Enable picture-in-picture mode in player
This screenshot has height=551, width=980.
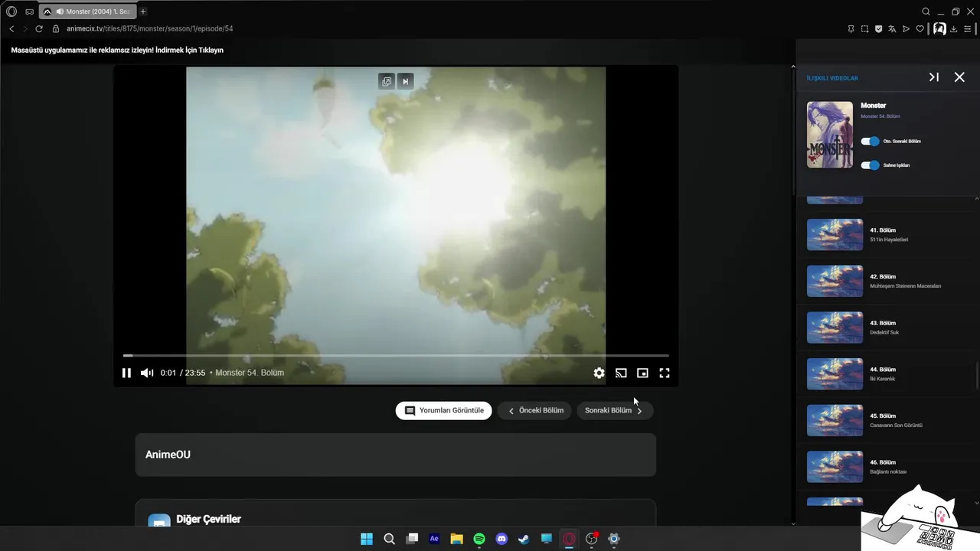pos(642,373)
